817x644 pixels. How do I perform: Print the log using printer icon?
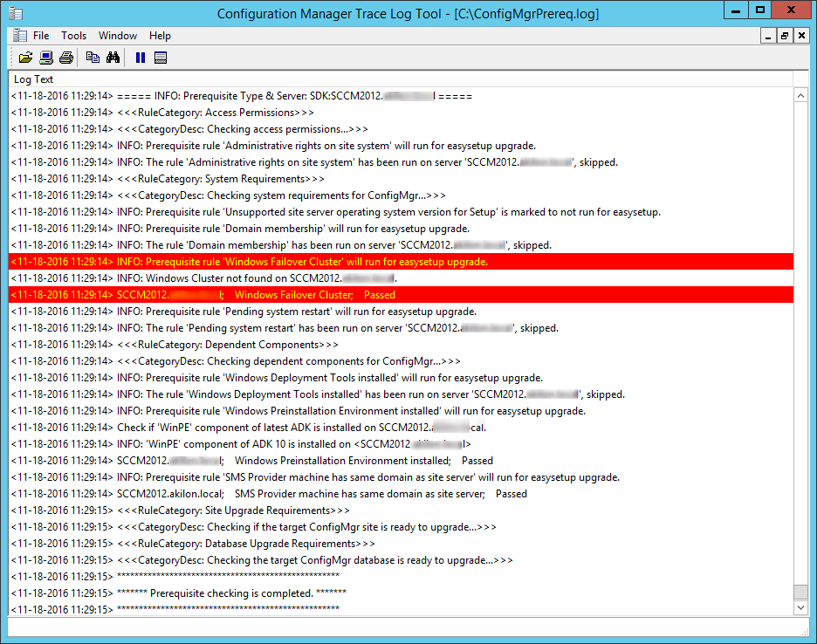click(66, 58)
